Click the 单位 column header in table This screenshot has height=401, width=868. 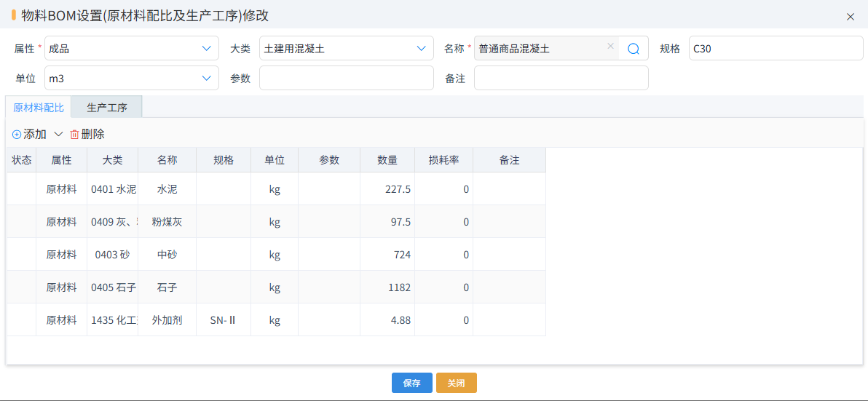point(275,160)
